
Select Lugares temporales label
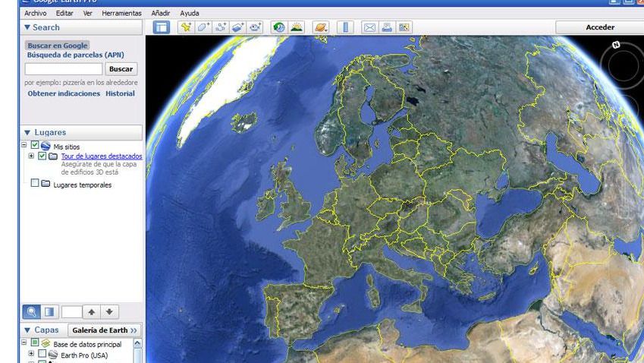pyautogui.click(x=83, y=185)
